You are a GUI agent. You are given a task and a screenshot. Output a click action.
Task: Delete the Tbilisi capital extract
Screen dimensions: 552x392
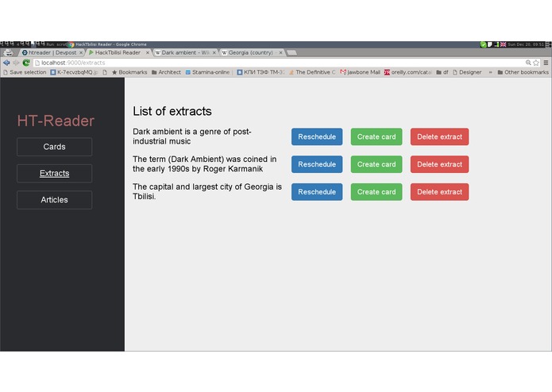pos(439,192)
